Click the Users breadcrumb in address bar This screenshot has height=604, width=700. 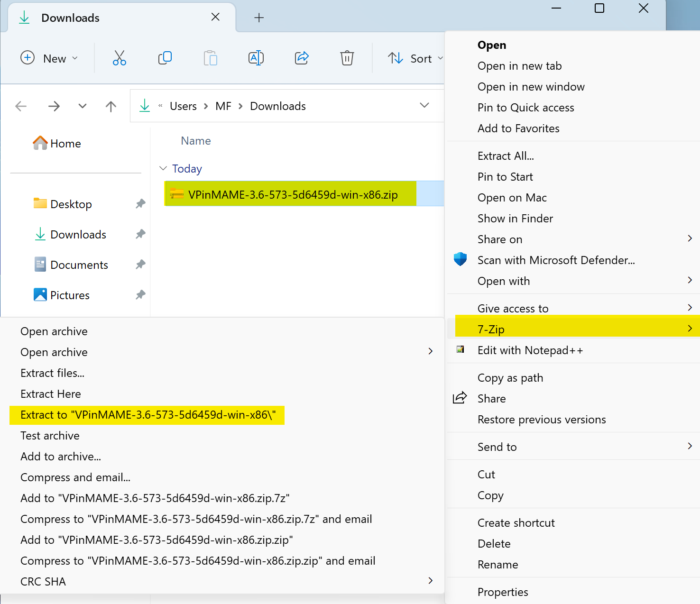[183, 106]
